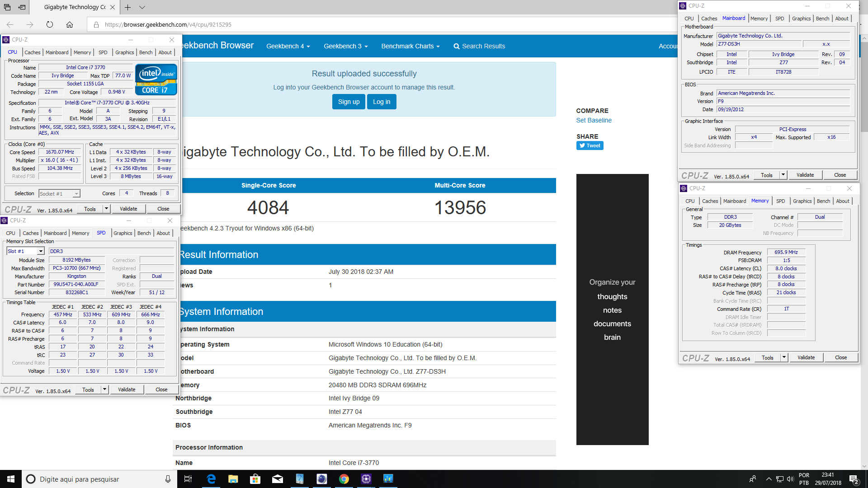The width and height of the screenshot is (868, 488).
Task: Share result with the Tweet button
Action: pyautogui.click(x=590, y=145)
